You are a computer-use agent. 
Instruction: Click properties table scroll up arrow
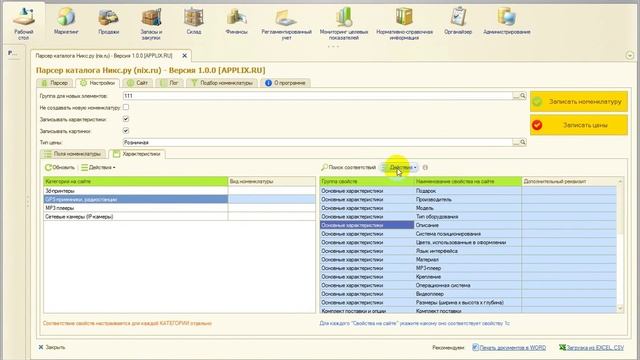coord(620,181)
